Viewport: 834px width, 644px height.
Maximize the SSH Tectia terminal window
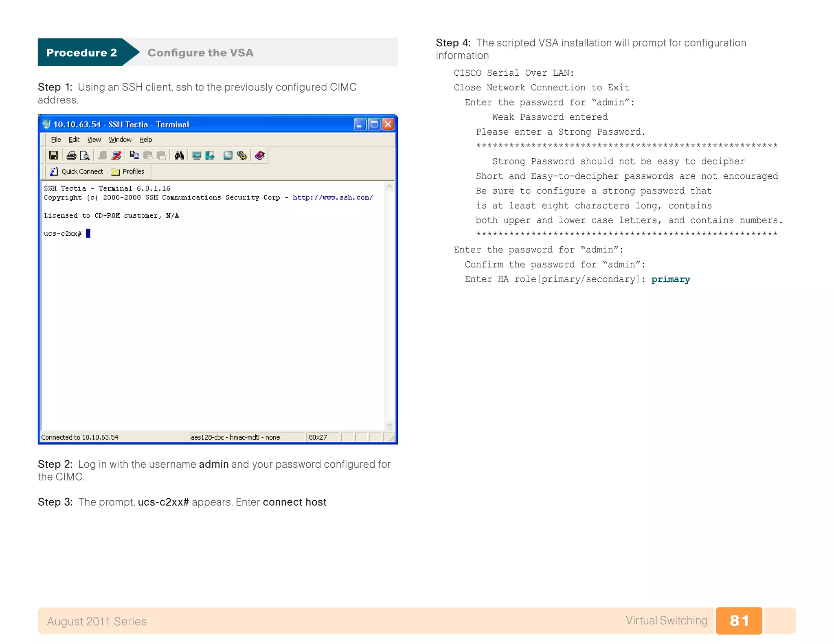374,124
